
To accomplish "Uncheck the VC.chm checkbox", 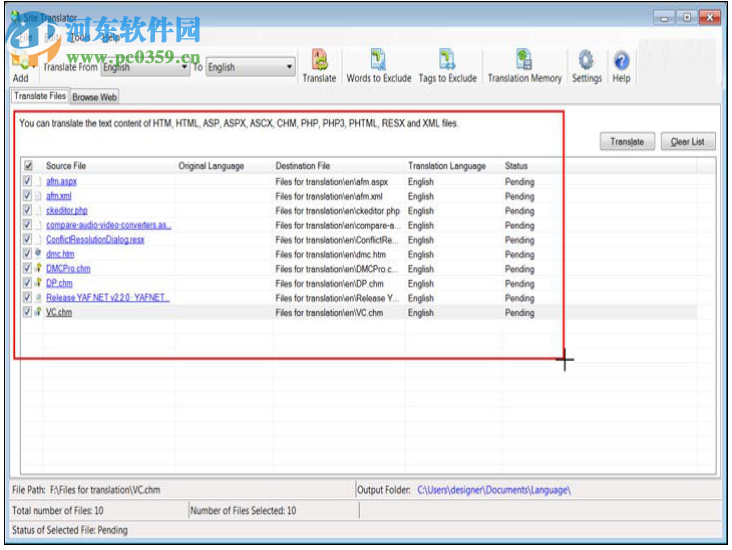I will 28,312.
